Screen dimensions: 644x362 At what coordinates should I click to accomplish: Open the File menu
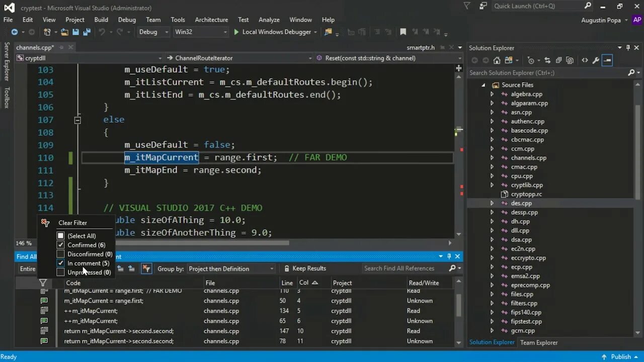click(x=8, y=20)
